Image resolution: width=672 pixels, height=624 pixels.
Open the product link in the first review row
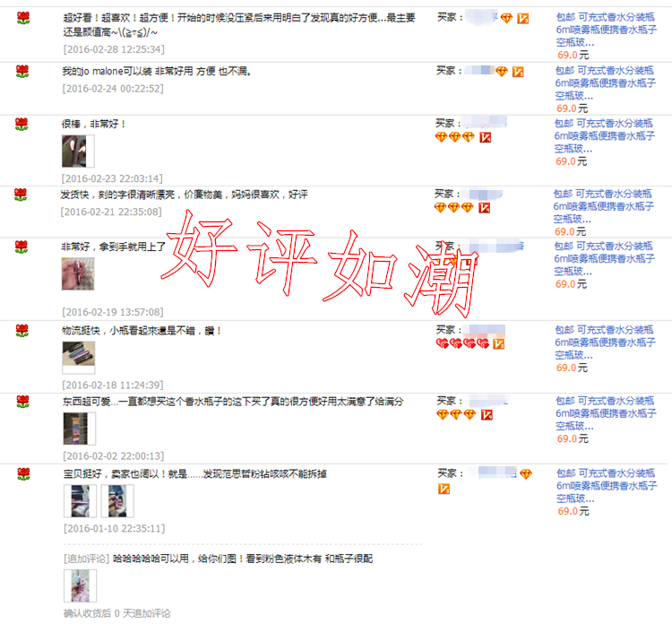pos(606,30)
